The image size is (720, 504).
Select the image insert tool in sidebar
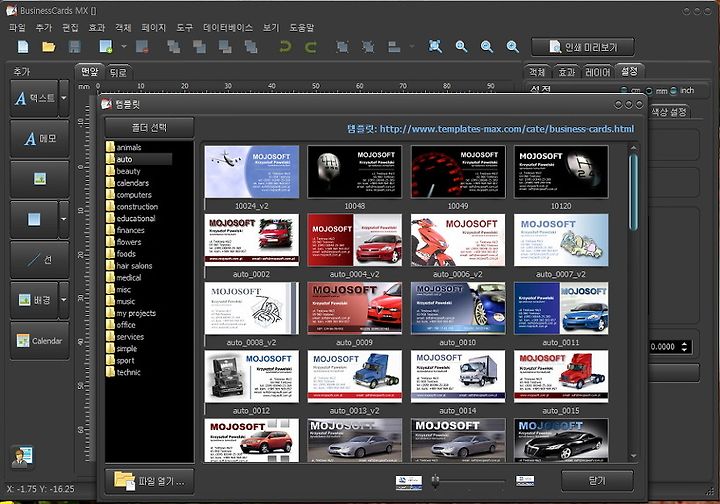pyautogui.click(x=40, y=179)
